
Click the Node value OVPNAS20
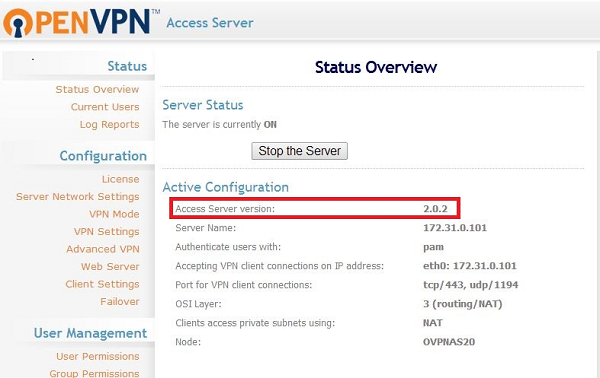449,342
